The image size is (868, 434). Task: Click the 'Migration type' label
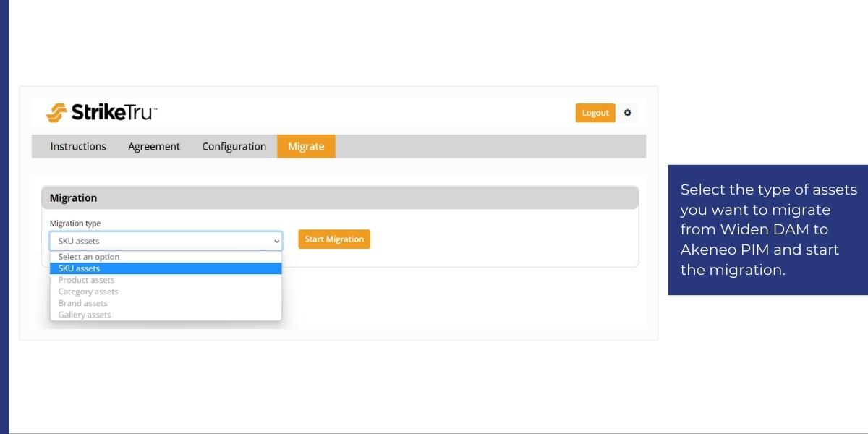75,224
